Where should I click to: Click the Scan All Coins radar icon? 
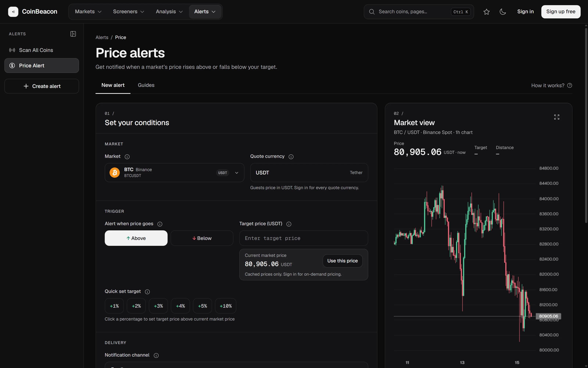(x=12, y=50)
